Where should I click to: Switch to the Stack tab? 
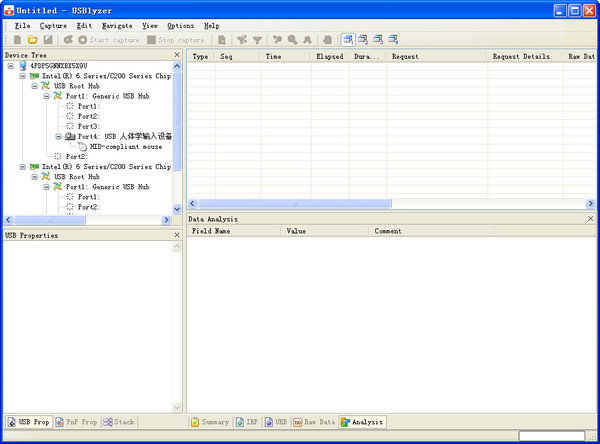(119, 422)
